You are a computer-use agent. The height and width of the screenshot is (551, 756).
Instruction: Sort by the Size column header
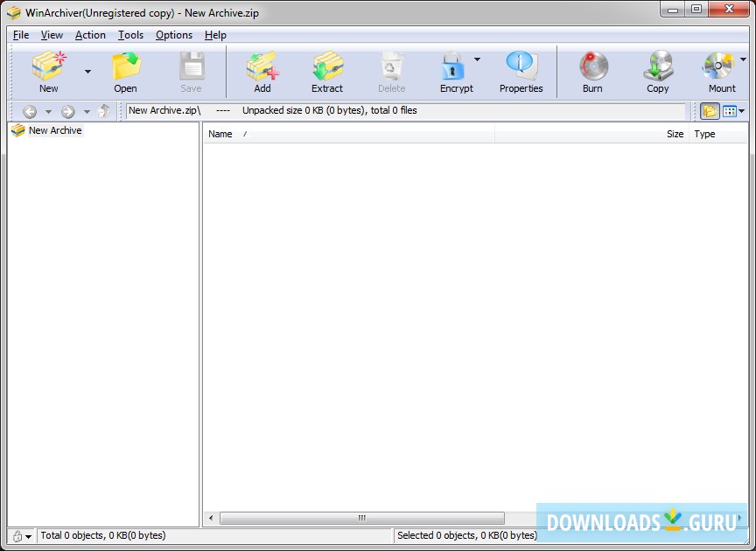(x=592, y=134)
